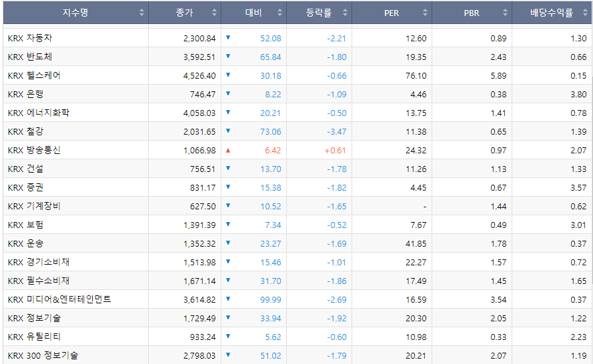Select the KRX 보험 index name
The height and width of the screenshot is (364, 593).
coord(26,225)
